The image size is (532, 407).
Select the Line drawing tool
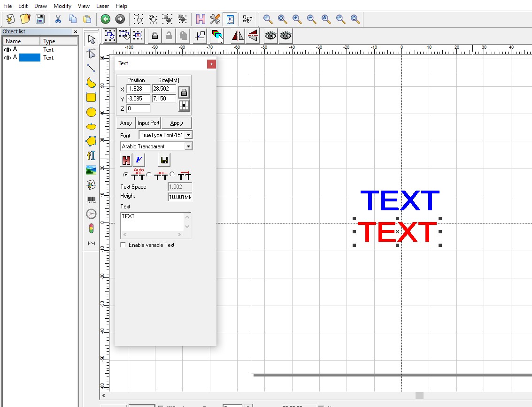[91, 68]
